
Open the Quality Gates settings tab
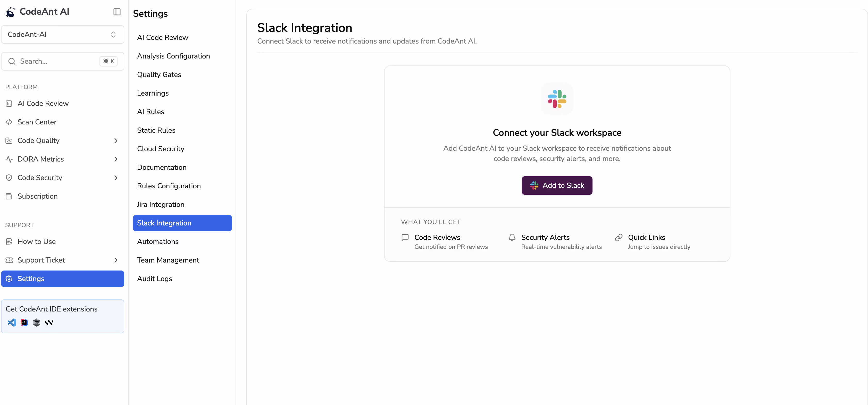(159, 74)
